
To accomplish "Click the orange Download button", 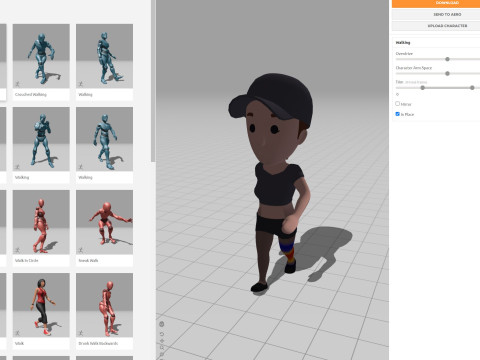I will tap(436, 3).
